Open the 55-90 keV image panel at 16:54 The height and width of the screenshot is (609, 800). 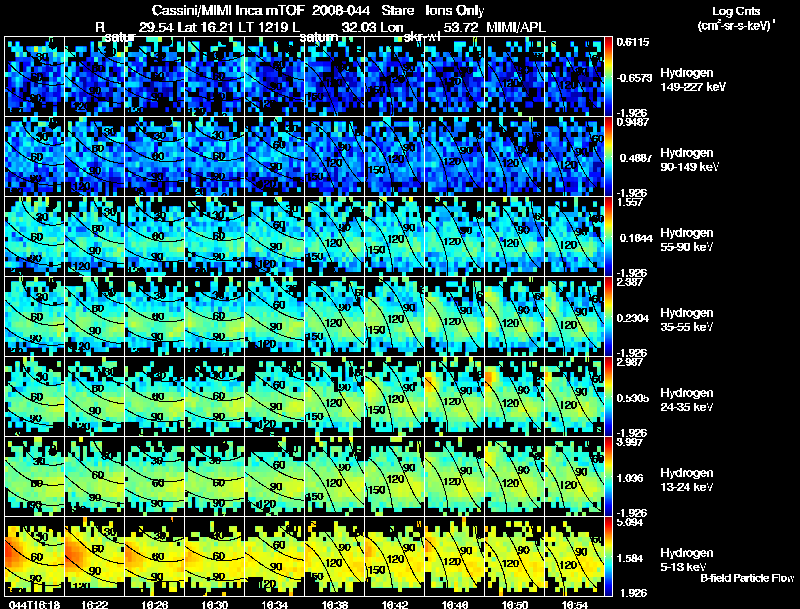pyautogui.click(x=574, y=237)
